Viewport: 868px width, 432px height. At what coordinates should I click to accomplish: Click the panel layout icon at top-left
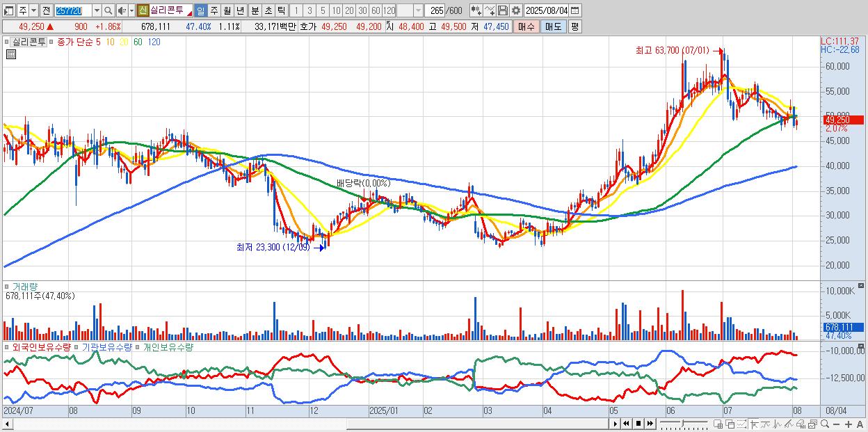coord(9,10)
